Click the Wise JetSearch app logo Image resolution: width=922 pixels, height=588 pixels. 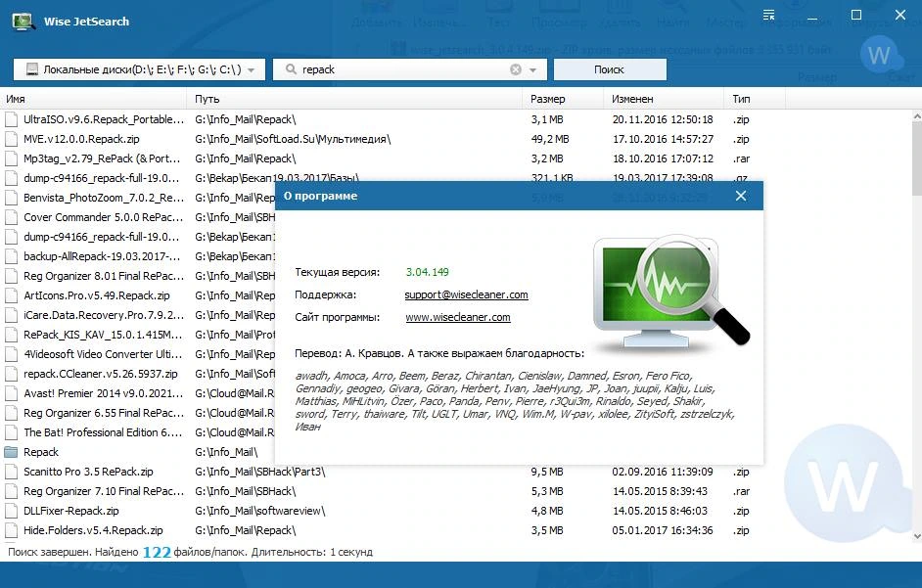coord(23,22)
